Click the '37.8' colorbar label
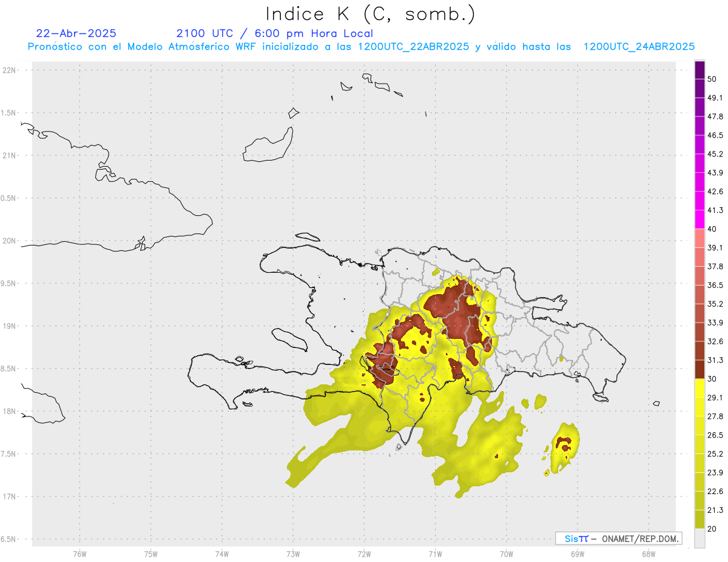Viewport: 728px width, 562px height. 715,267
